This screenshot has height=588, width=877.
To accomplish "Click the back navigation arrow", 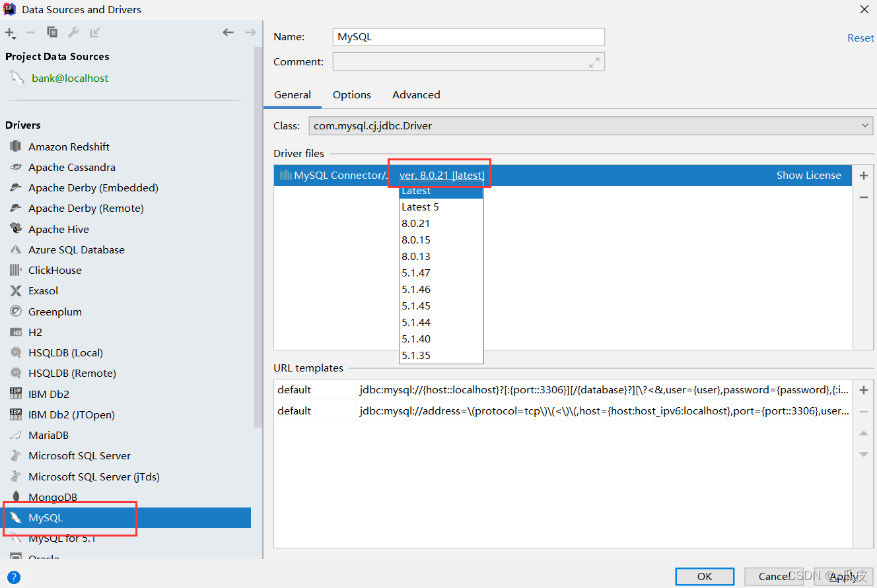I will 228,32.
